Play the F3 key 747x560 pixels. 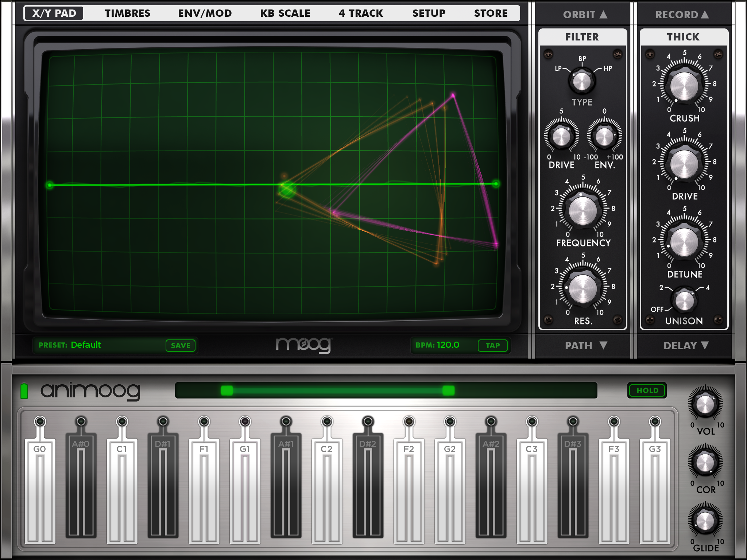click(614, 491)
